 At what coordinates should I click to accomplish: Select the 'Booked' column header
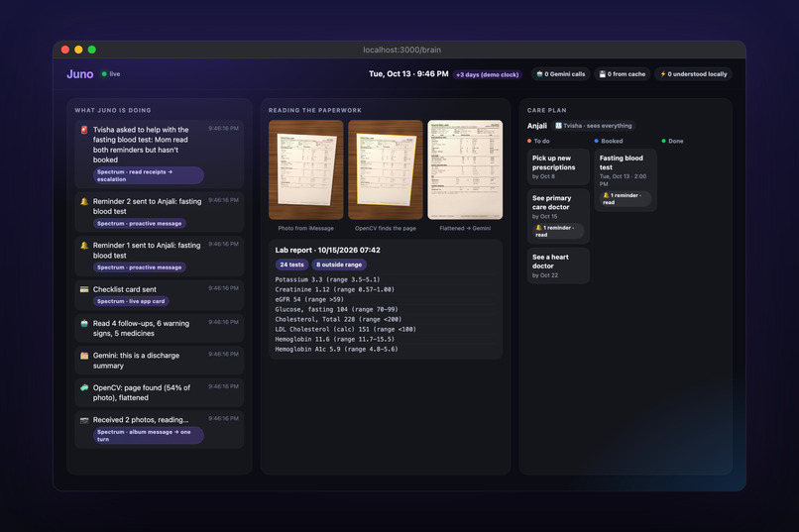[x=609, y=141]
